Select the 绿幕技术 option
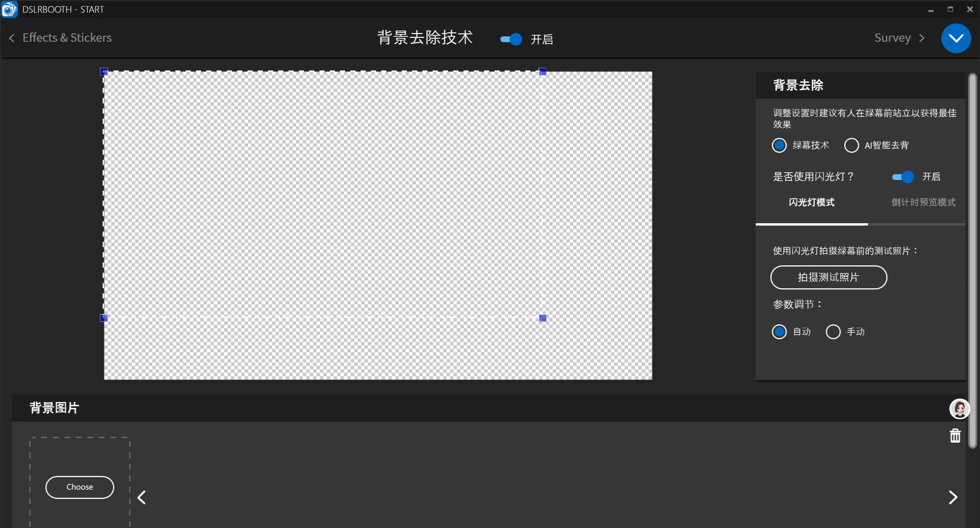The image size is (980, 528). (779, 145)
